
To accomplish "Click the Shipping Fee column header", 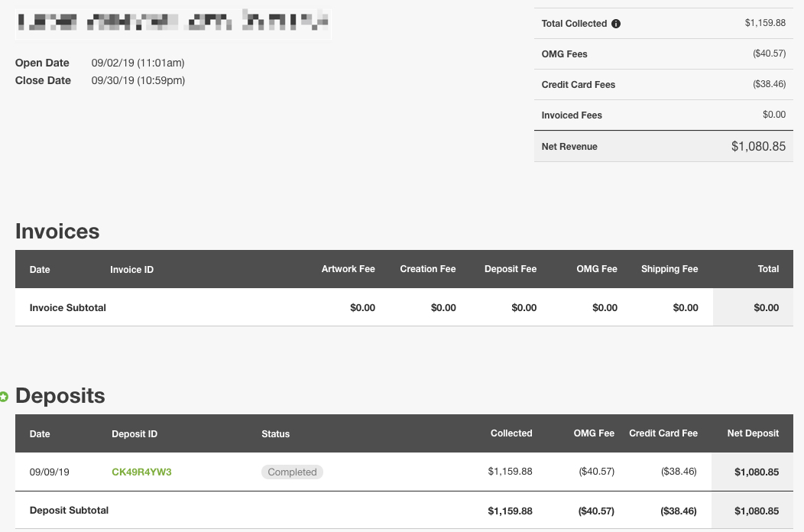I will pos(669,269).
